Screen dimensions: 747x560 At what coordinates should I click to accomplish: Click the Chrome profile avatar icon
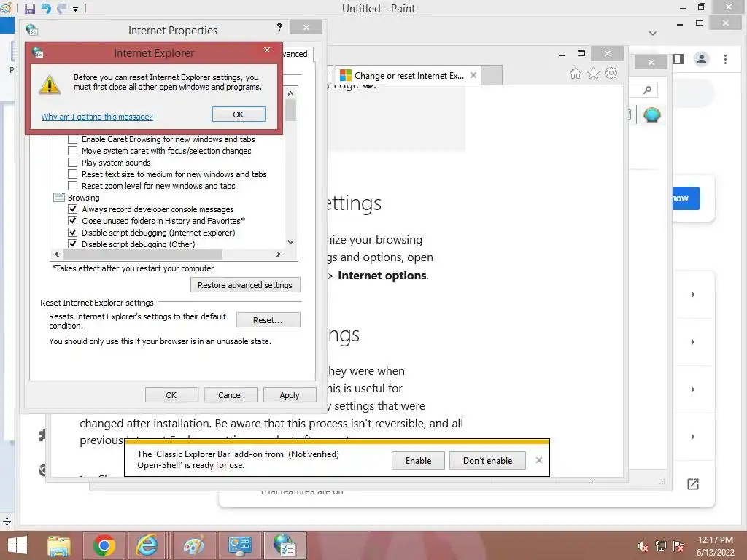[x=701, y=60]
